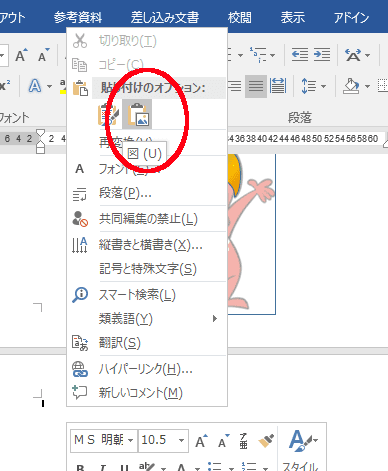The image size is (388, 471).
Task: Open the 参考資料 ribbon tab
Action: pyautogui.click(x=78, y=17)
